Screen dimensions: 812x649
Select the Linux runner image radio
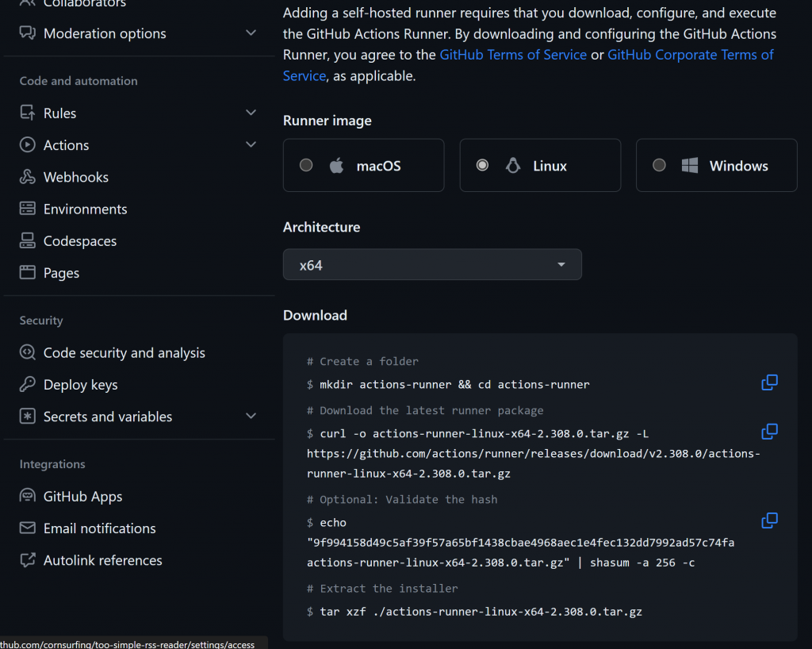(482, 165)
